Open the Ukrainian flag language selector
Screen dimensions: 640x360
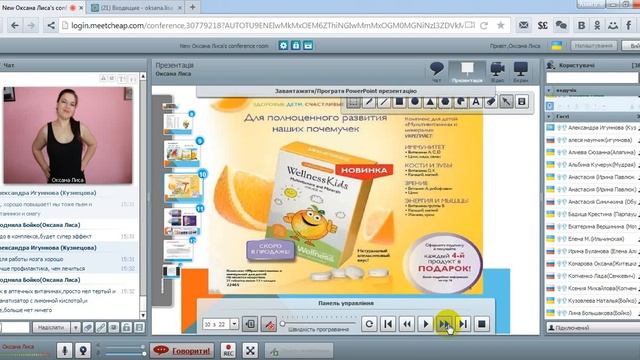[x=557, y=46]
